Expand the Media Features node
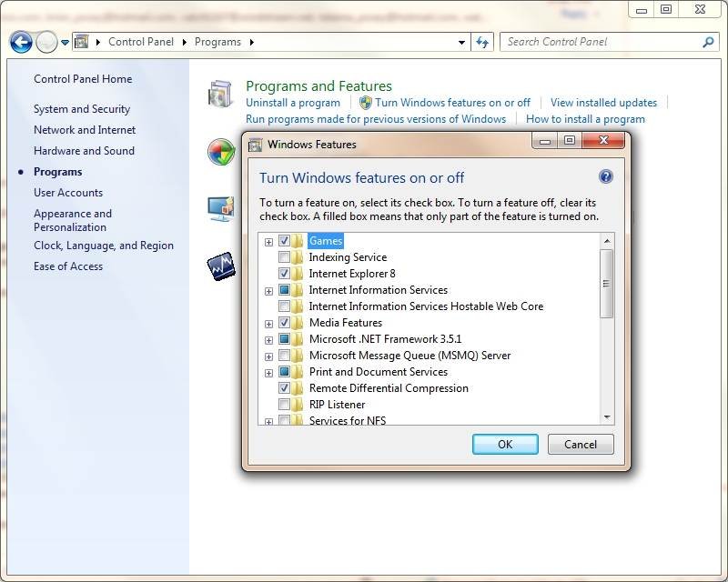This screenshot has height=582, width=728. point(268,324)
